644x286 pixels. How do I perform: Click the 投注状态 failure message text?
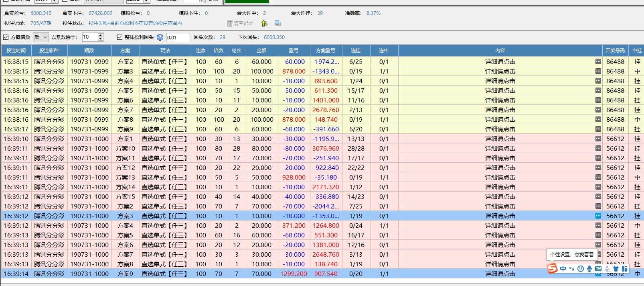(x=135, y=23)
